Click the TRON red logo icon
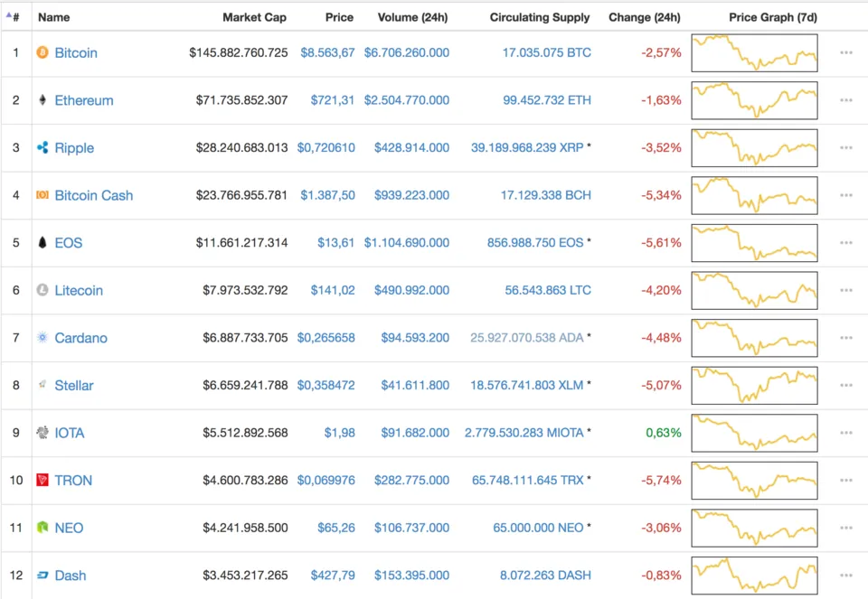 (x=42, y=480)
